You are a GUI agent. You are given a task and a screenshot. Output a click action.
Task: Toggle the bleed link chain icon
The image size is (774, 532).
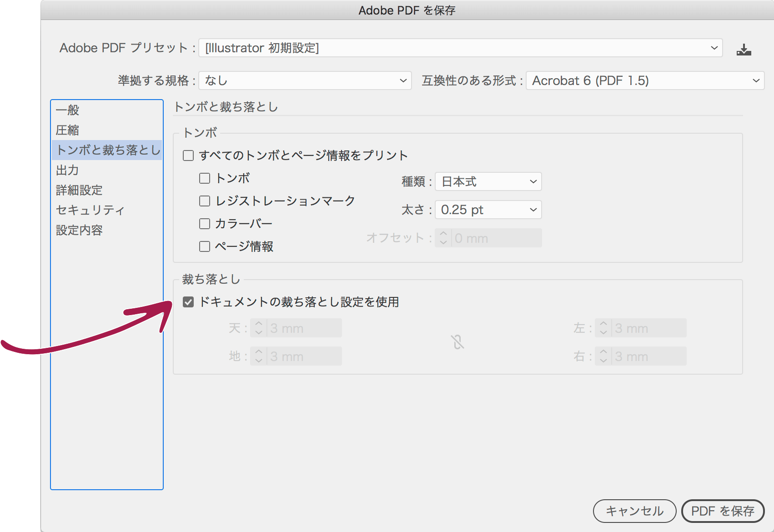(457, 342)
